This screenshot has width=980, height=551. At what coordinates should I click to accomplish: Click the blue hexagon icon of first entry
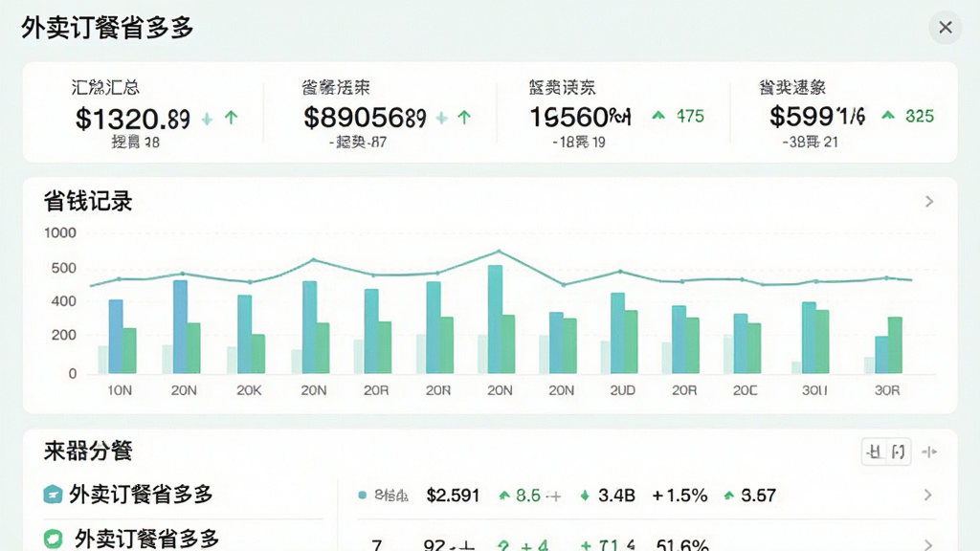53,495
